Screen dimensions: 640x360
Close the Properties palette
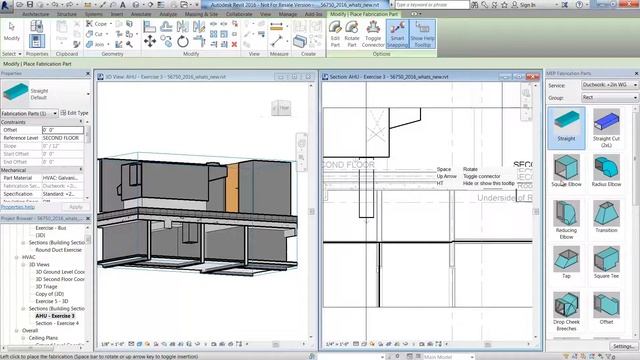click(x=88, y=73)
